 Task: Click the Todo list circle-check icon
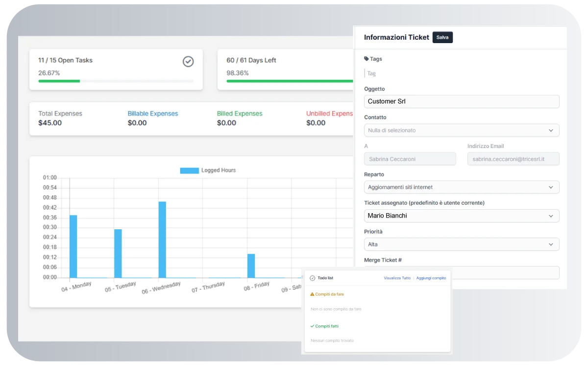click(x=313, y=278)
